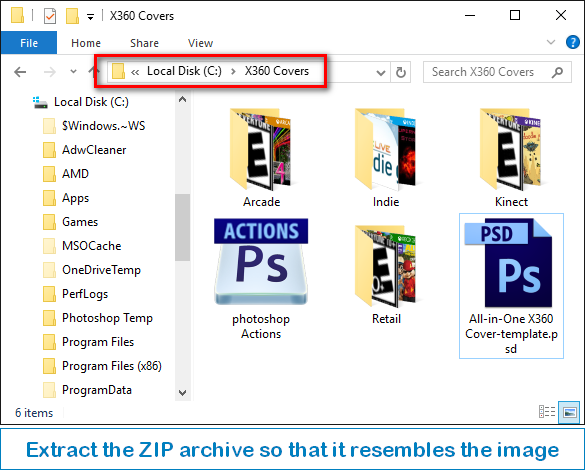Switch to large icons view layout
585x470 pixels.
click(x=569, y=412)
